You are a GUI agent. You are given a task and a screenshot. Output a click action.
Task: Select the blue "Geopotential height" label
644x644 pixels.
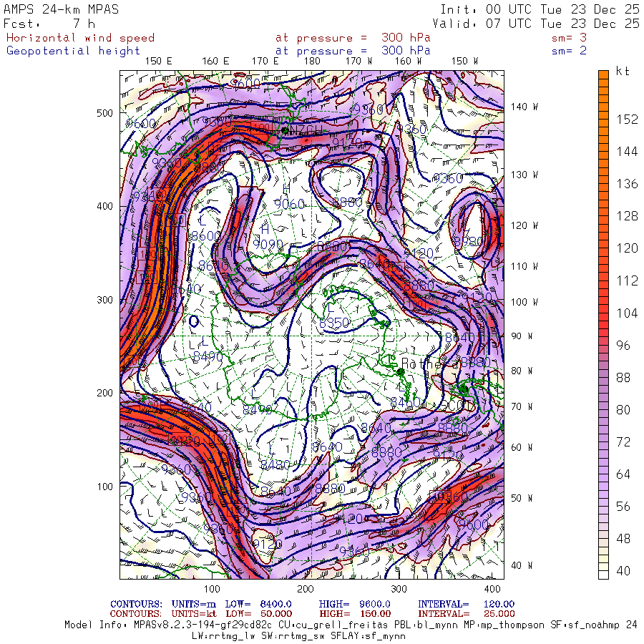[x=73, y=51]
